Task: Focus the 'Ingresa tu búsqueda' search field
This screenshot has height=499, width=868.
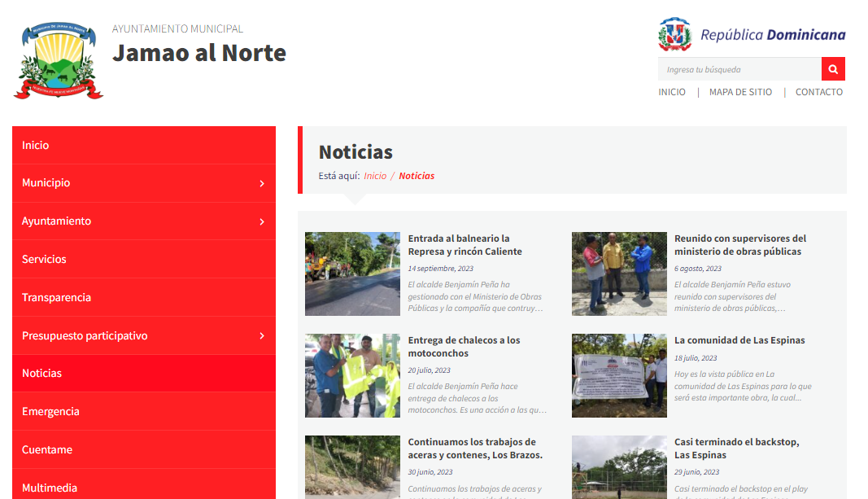Action: (739, 69)
